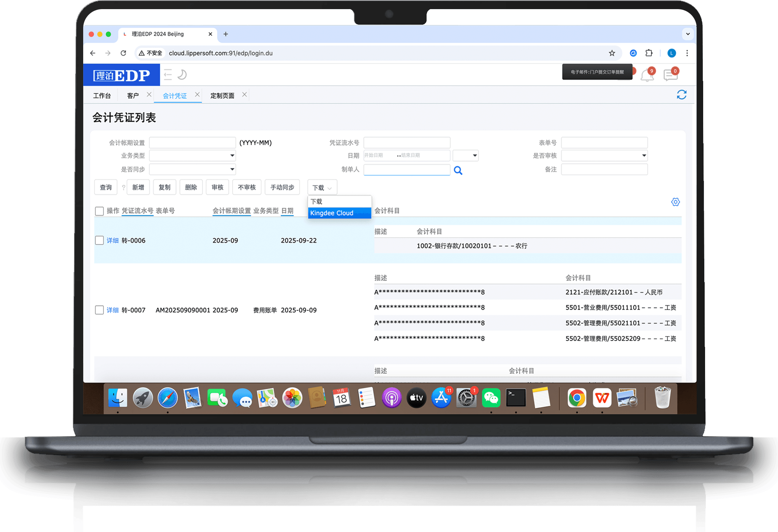Click the blue refresh page icon

pos(682,95)
